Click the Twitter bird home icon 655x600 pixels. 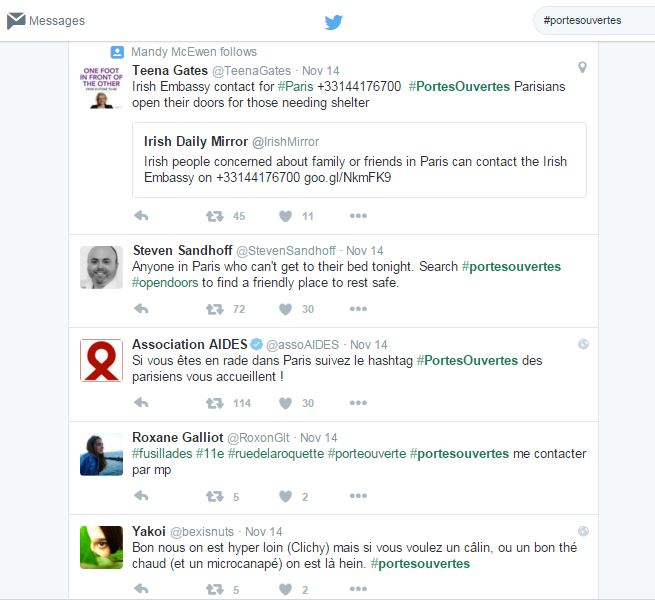pos(333,21)
